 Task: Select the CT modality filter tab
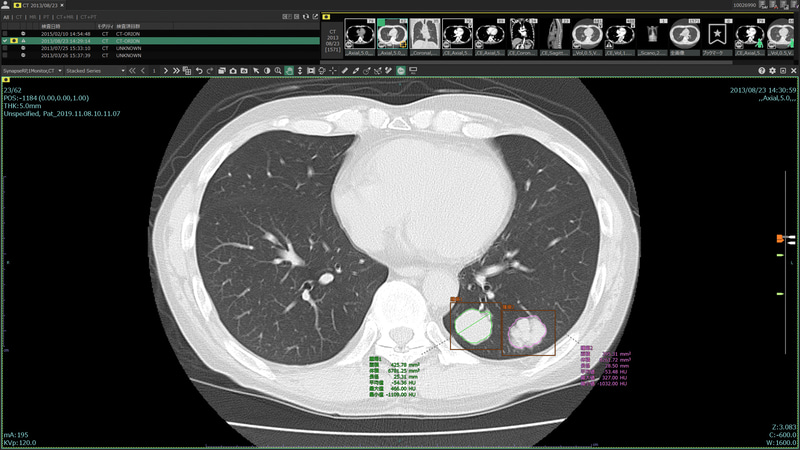[19, 17]
